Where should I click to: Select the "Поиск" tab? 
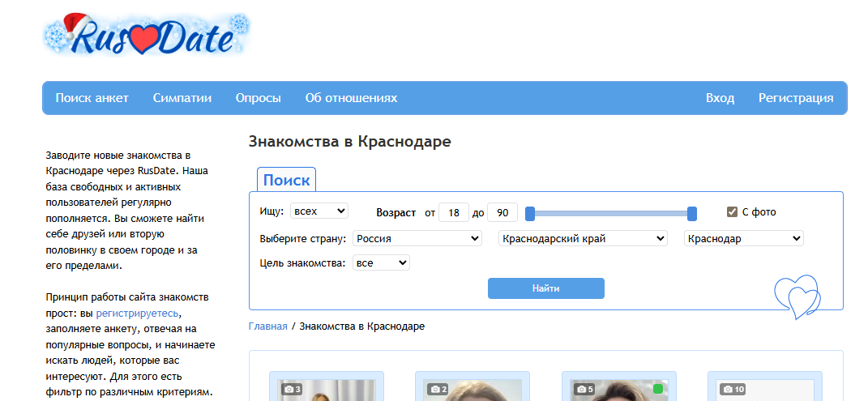click(x=286, y=180)
